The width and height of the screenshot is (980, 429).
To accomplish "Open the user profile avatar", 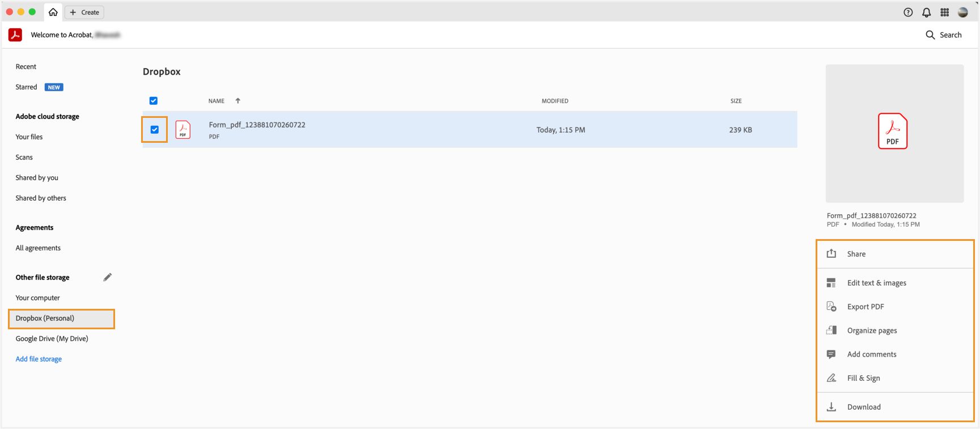I will [x=963, y=12].
